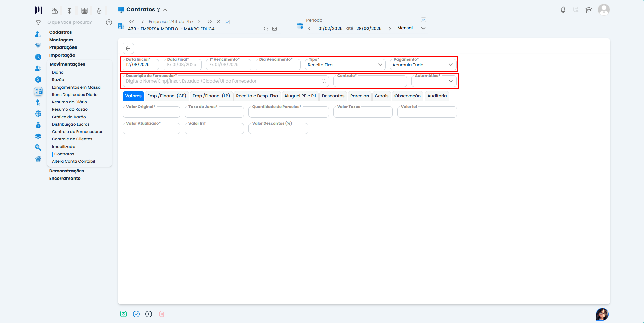This screenshot has width=644, height=323.
Task: Toggle the checkbox next to company navigation
Action: (x=227, y=22)
